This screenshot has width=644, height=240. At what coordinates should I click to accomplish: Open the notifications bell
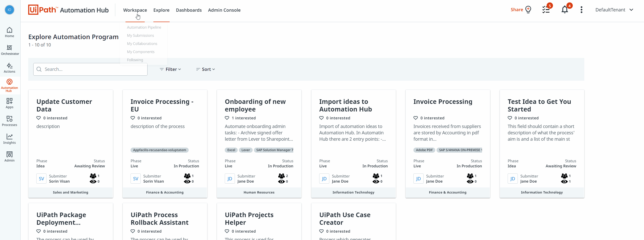click(x=565, y=10)
